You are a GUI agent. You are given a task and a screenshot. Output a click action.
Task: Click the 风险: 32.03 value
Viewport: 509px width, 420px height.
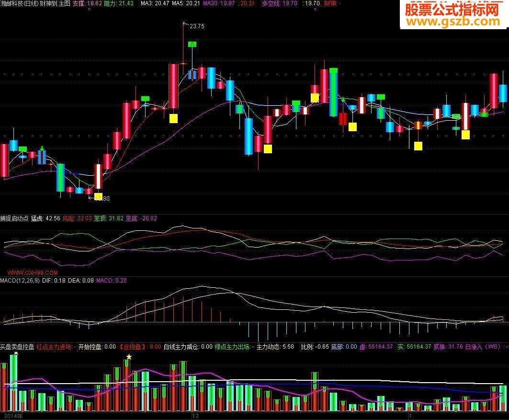77,218
